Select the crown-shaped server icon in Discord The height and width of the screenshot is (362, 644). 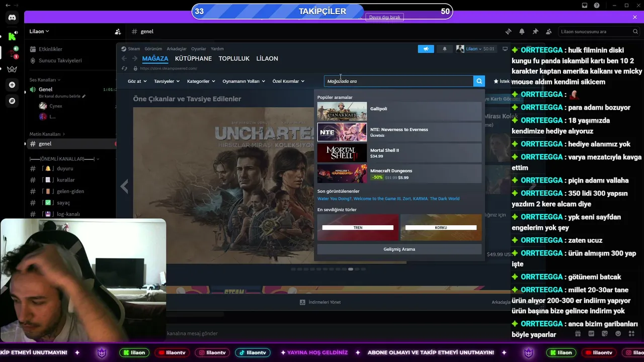[12, 69]
